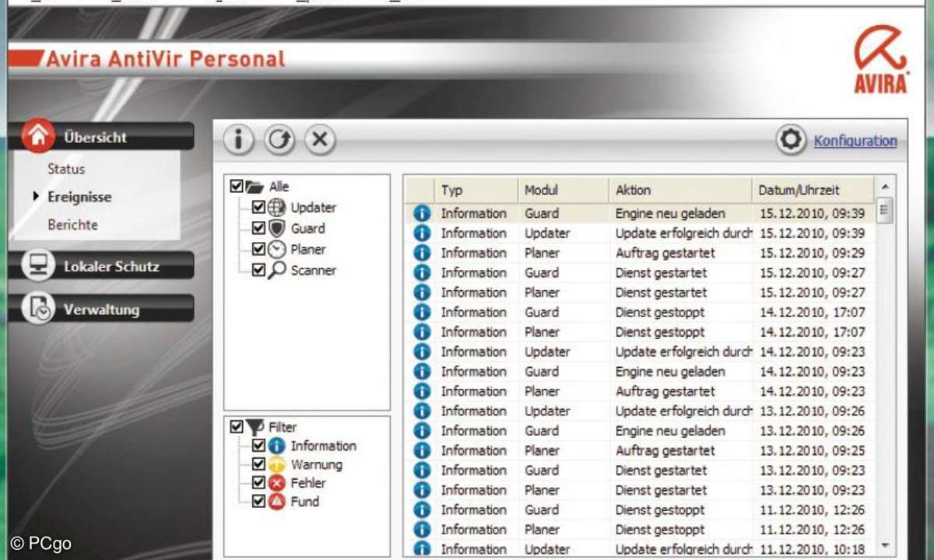
Task: Open Lokaler Schutz via its monitor icon
Action: coord(38,266)
